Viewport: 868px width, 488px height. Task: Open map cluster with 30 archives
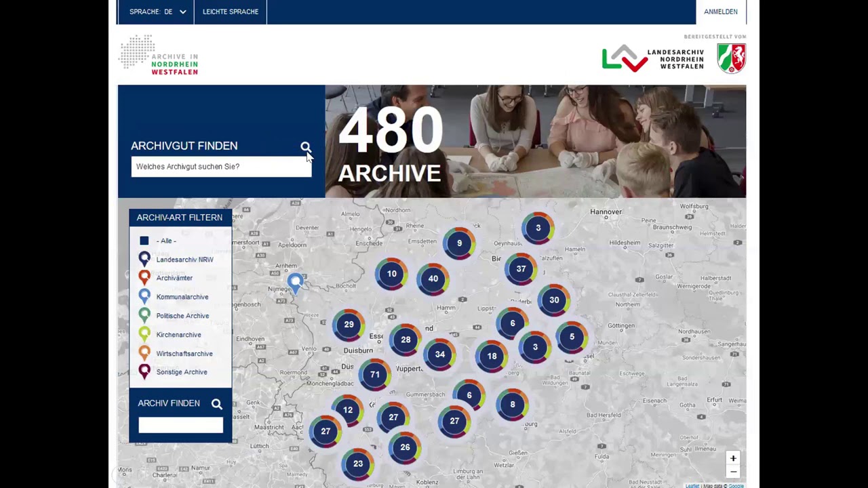point(554,300)
